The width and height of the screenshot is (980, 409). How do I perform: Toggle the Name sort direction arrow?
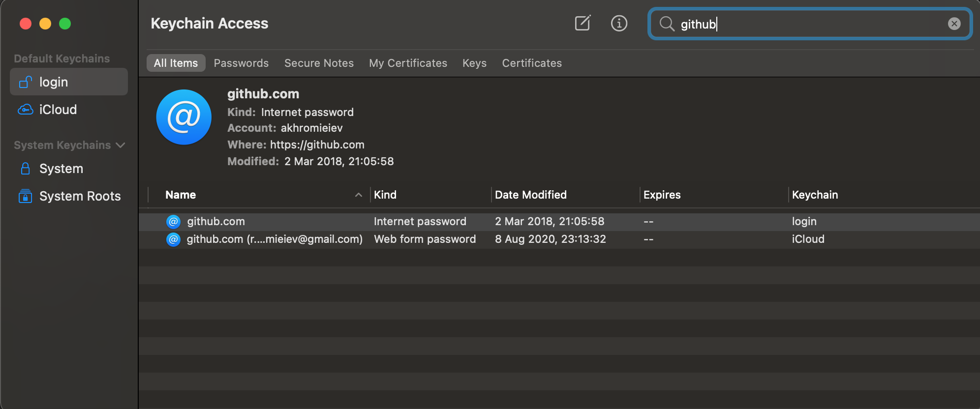point(359,195)
